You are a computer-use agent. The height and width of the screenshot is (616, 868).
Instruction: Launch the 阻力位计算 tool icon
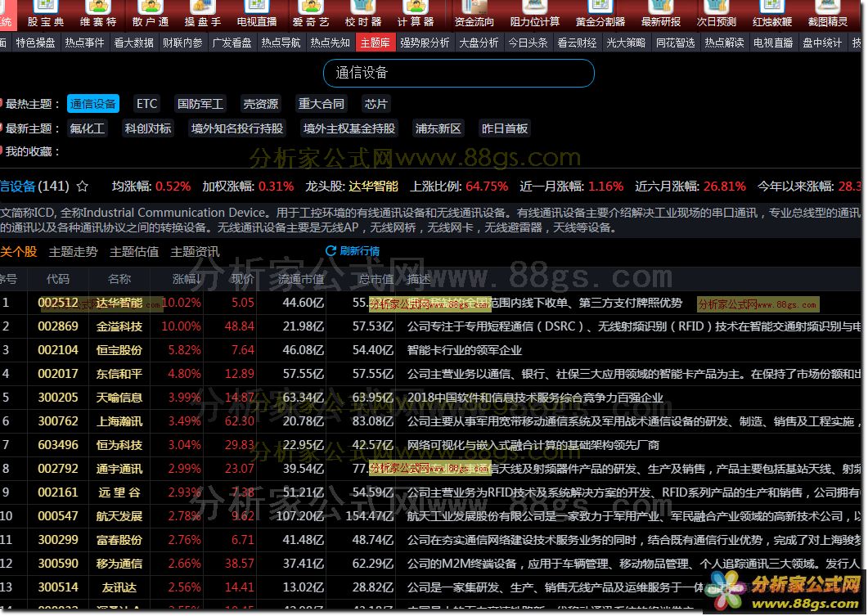(535, 14)
